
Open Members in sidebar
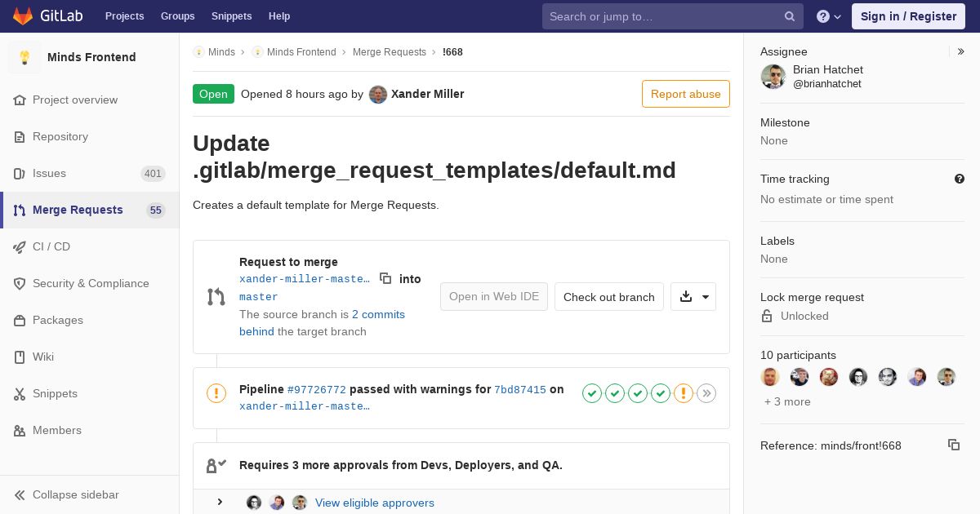pyautogui.click(x=90, y=430)
